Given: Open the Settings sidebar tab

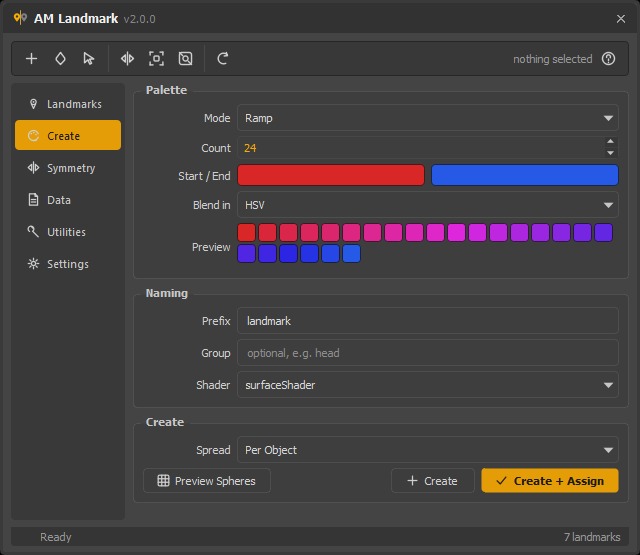Looking at the screenshot, I should click(x=68, y=264).
